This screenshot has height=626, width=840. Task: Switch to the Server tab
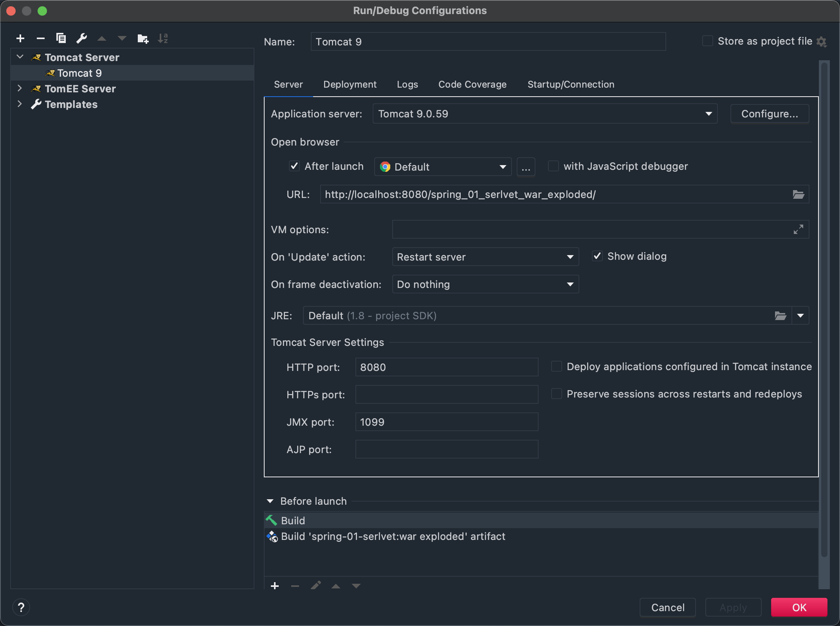[288, 85]
